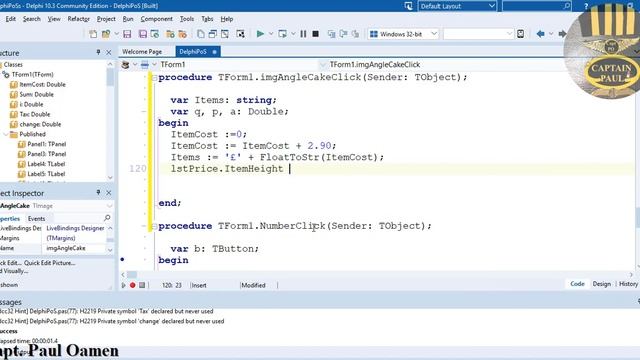Image resolution: width=640 pixels, height=360 pixels.
Task: Click the imgAngleCake Name property value field
Action: tap(74, 248)
